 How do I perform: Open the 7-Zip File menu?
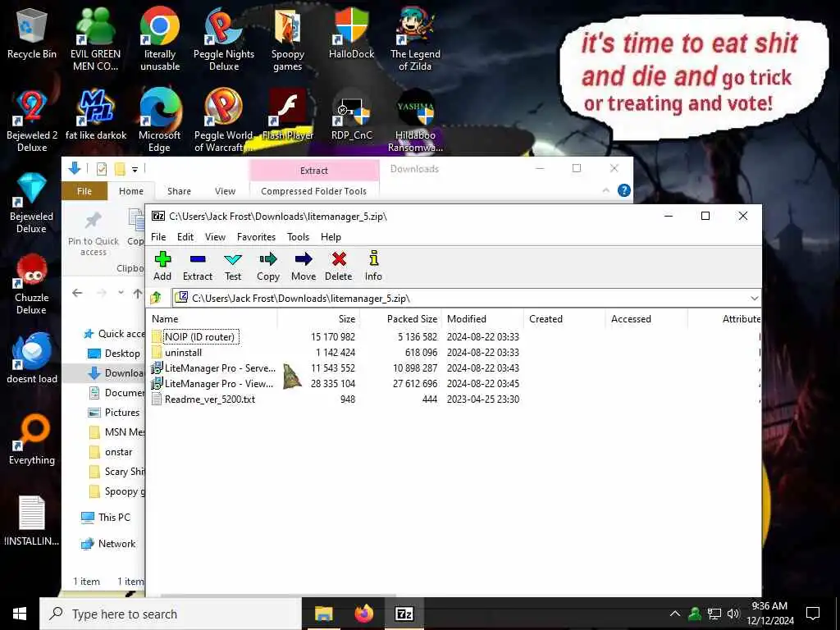[x=158, y=237]
